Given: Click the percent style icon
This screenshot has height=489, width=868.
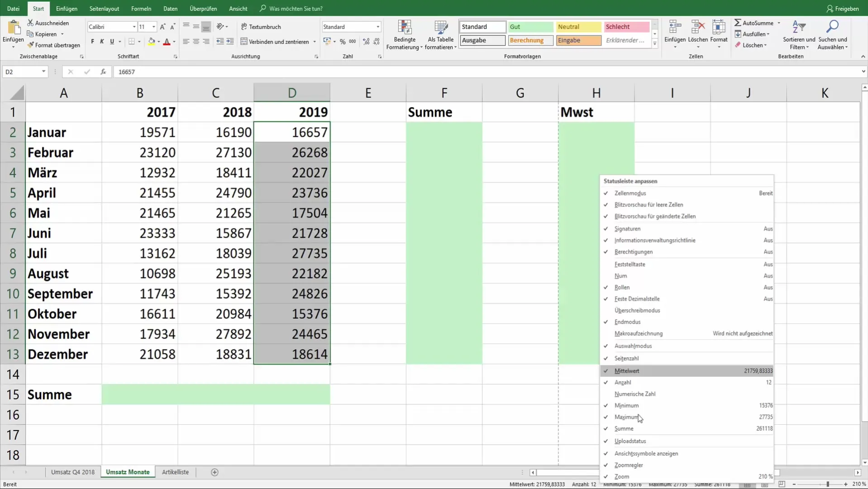Looking at the screenshot, I should (343, 42).
